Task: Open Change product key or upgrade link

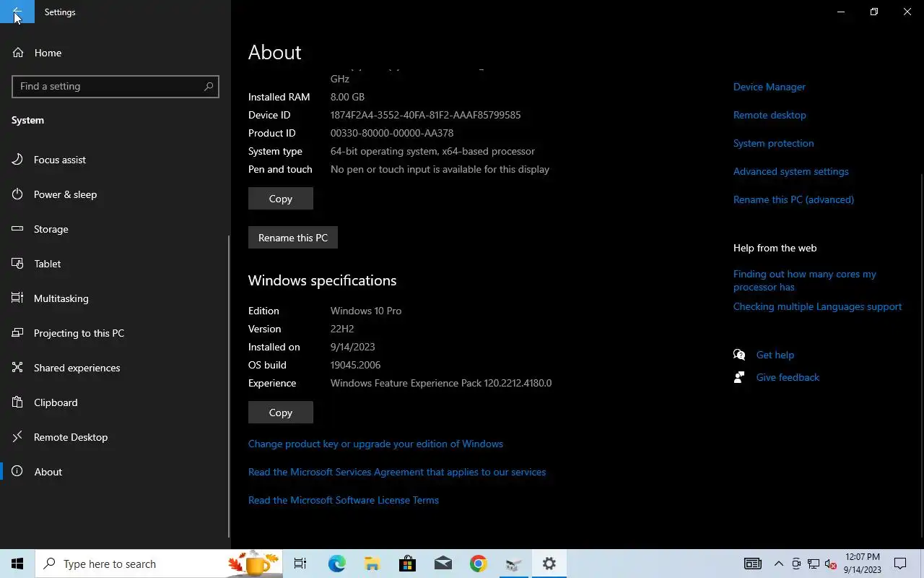Action: pyautogui.click(x=375, y=444)
